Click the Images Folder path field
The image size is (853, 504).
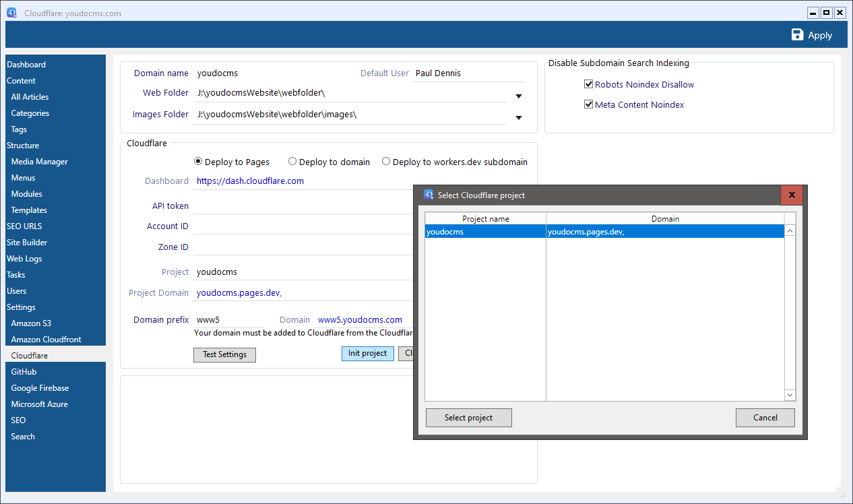click(350, 115)
